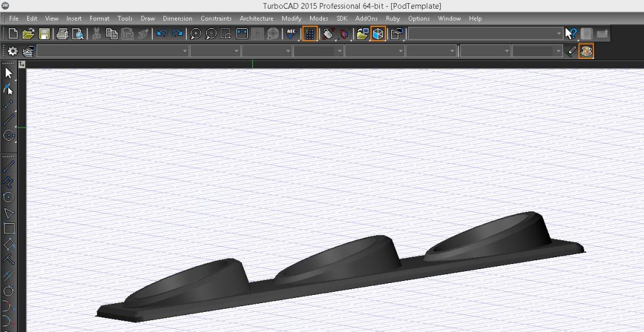Open the Help menu
The width and height of the screenshot is (644, 332).
pos(475,18)
